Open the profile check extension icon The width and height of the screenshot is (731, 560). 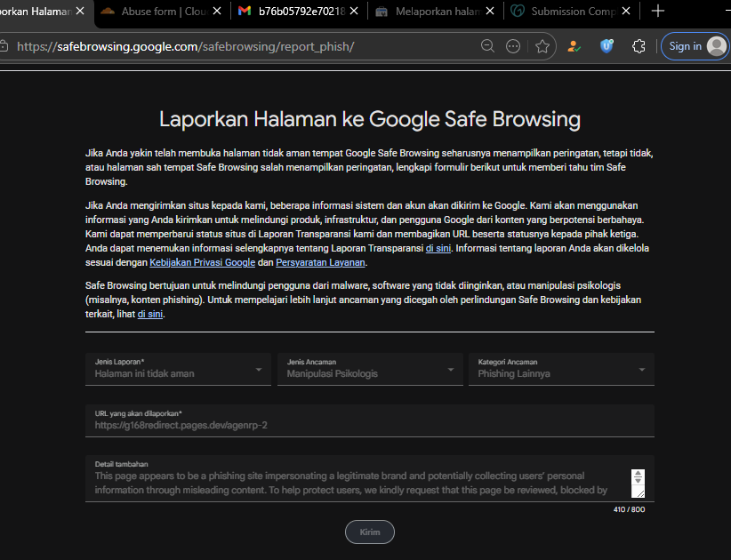coord(574,46)
